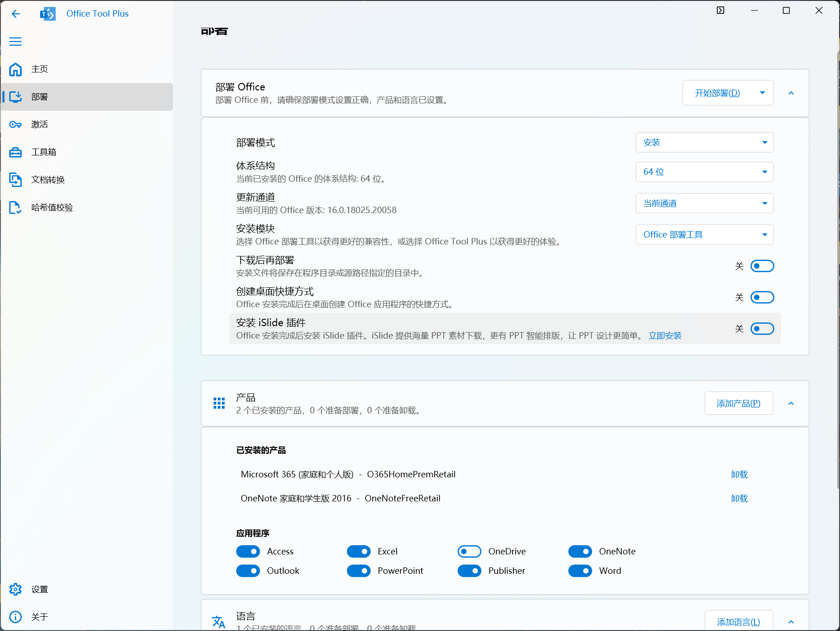Click the back arrow icon
Image resolution: width=840 pixels, height=631 pixels.
click(16, 14)
